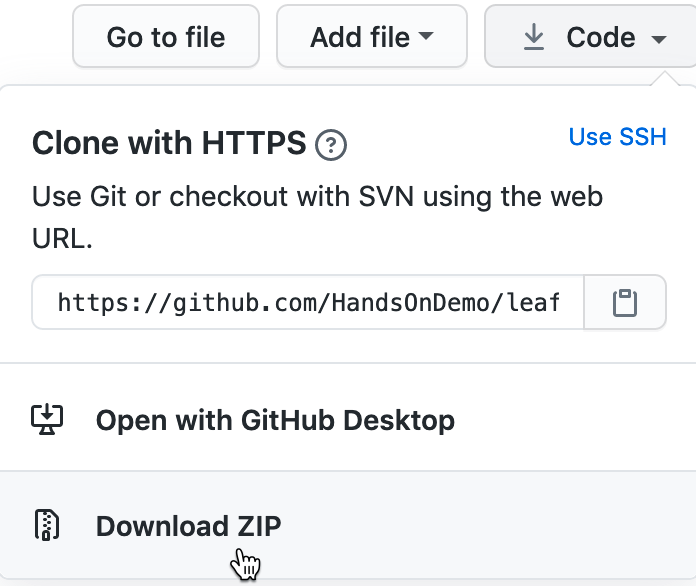Toggle the Code dropdown caret
Viewport: 696px width, 586px height.
tap(658, 39)
